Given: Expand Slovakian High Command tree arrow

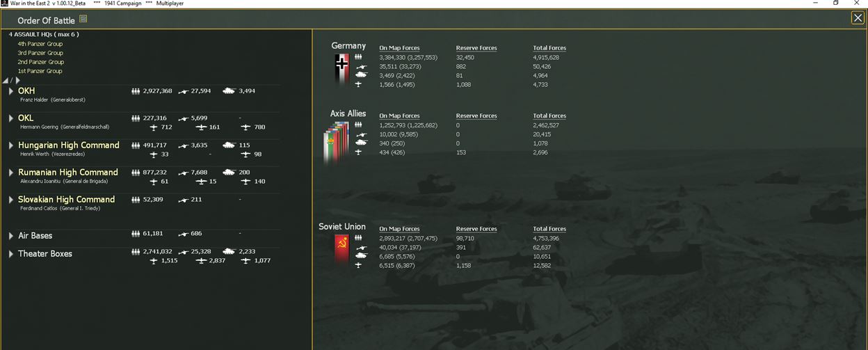Looking at the screenshot, I should pos(11,200).
